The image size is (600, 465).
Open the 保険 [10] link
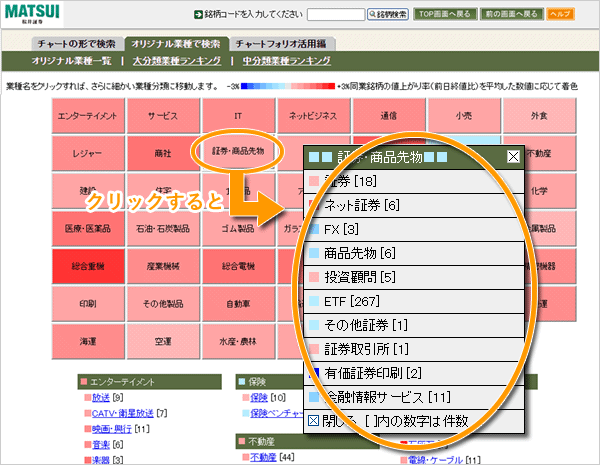pos(259,398)
